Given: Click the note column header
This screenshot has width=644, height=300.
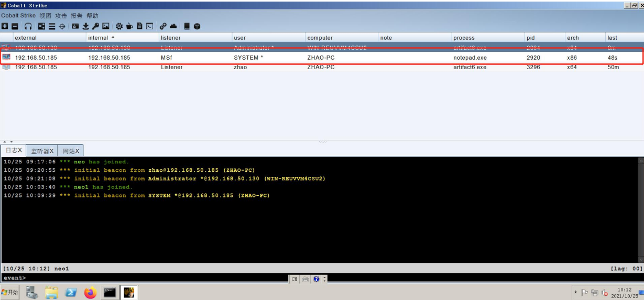Looking at the screenshot, I should click(414, 38).
